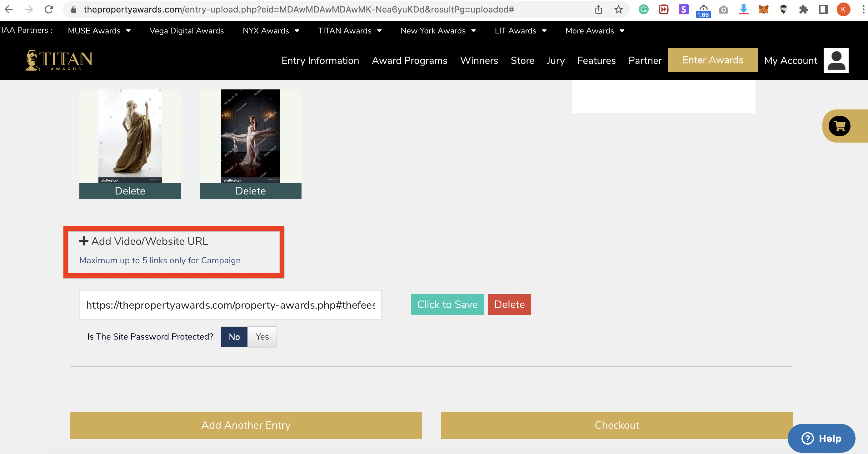This screenshot has width=868, height=454.
Task: Open the shopping cart icon
Action: 839,126
